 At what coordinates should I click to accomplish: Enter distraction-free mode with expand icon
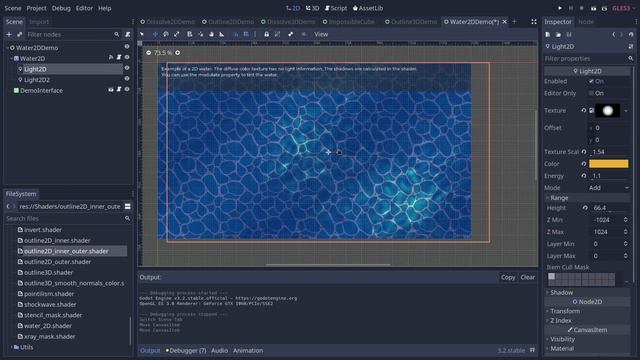pos(533,22)
